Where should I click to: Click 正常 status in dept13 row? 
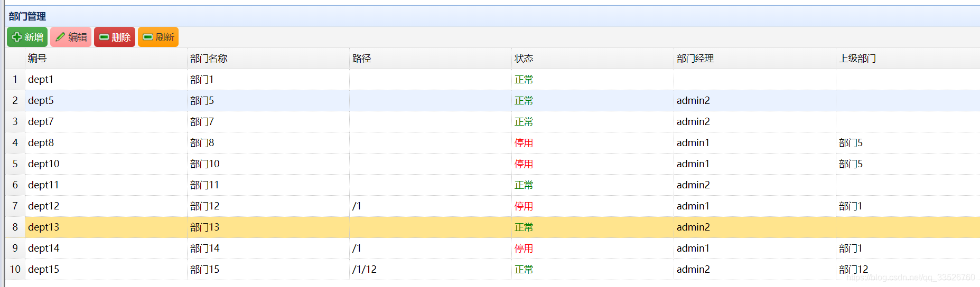(x=524, y=227)
